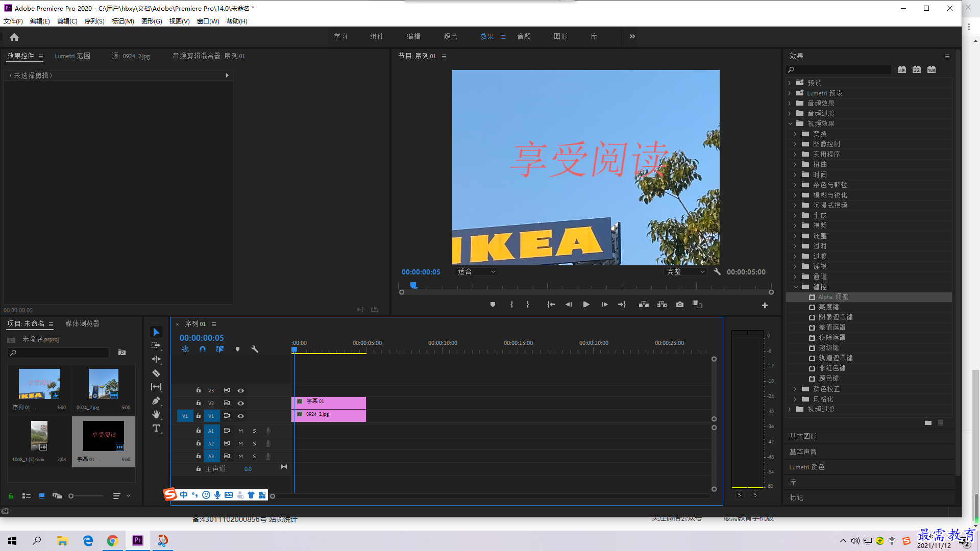This screenshot has width=980, height=551.
Task: Go to In point button
Action: click(551, 305)
